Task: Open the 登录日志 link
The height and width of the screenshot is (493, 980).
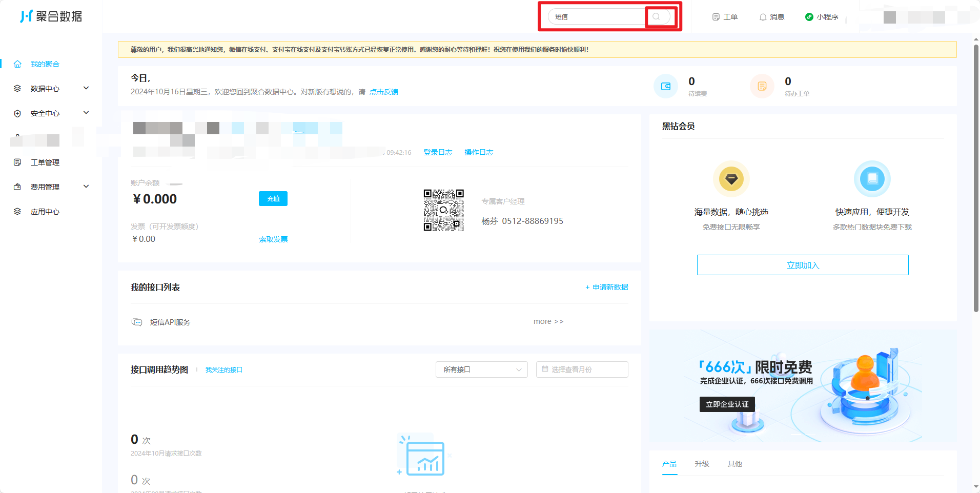Action: point(438,152)
